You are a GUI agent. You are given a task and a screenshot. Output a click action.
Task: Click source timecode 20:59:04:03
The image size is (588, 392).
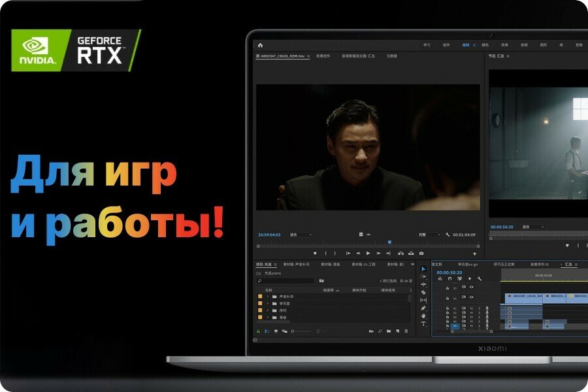coord(269,235)
